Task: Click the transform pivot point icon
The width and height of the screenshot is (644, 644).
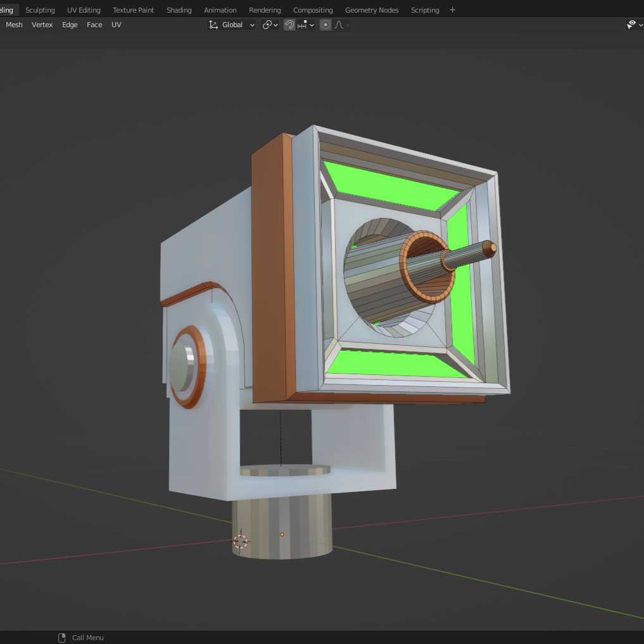Action: pos(266,25)
